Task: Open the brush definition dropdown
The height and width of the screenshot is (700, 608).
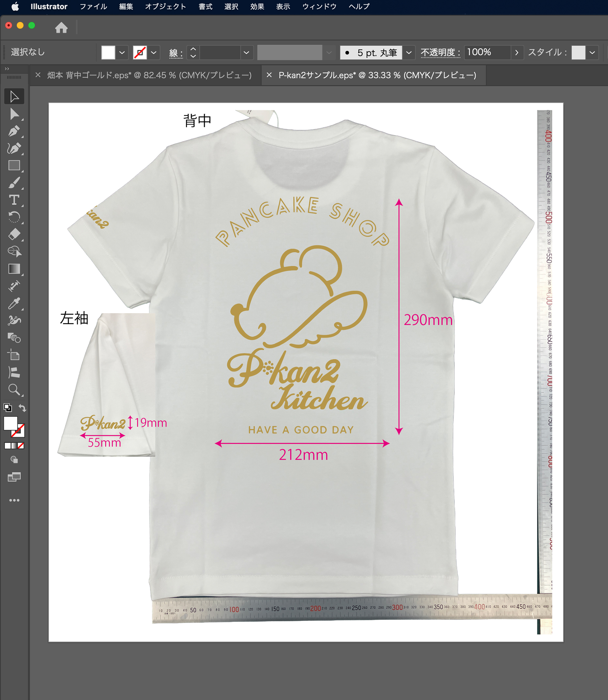Action: pyautogui.click(x=409, y=53)
